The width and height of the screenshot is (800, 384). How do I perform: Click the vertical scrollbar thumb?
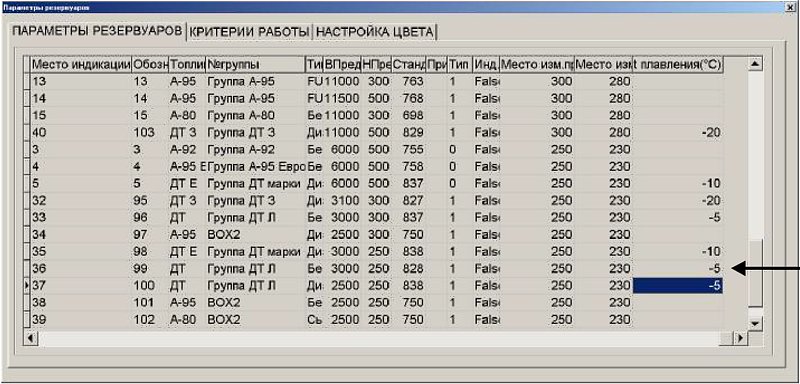point(756,273)
